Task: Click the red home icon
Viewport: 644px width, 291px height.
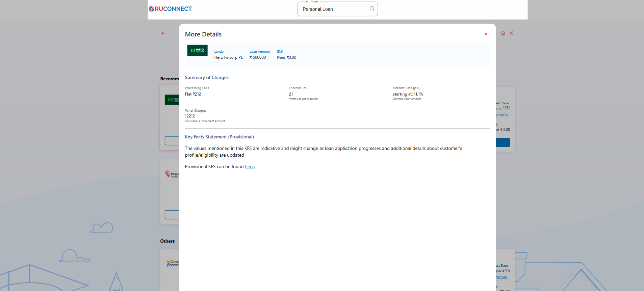Action: click(x=503, y=33)
